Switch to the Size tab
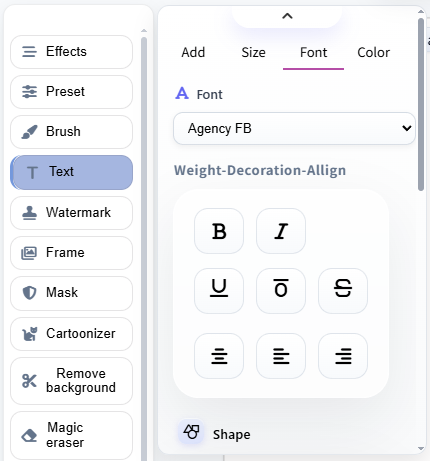The image size is (430, 461). (x=253, y=53)
